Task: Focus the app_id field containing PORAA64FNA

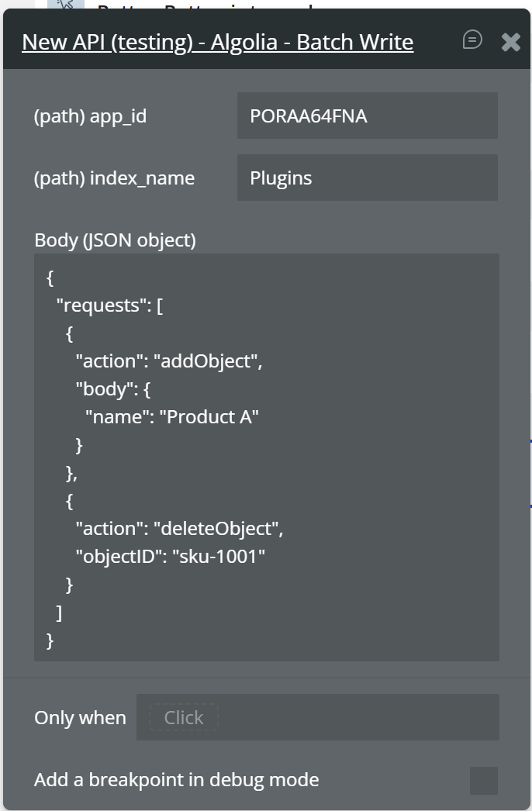Action: [367, 116]
